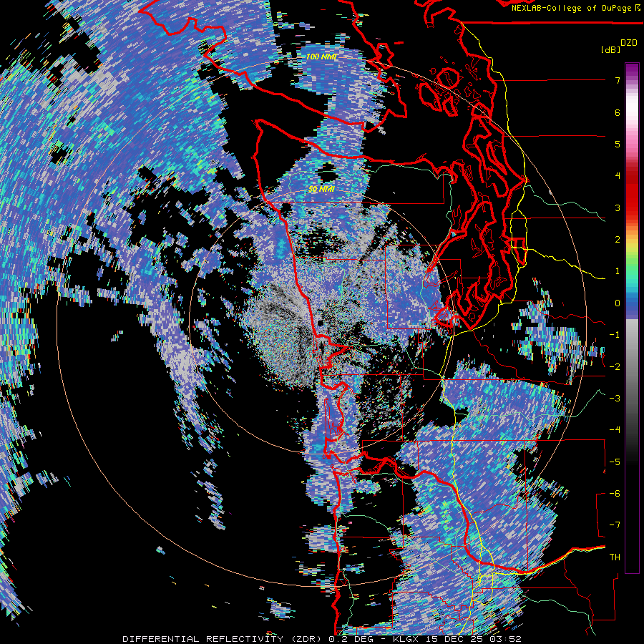Click the color scale value -5
Image resolution: width=644 pixels, height=644 pixels.
(x=615, y=462)
